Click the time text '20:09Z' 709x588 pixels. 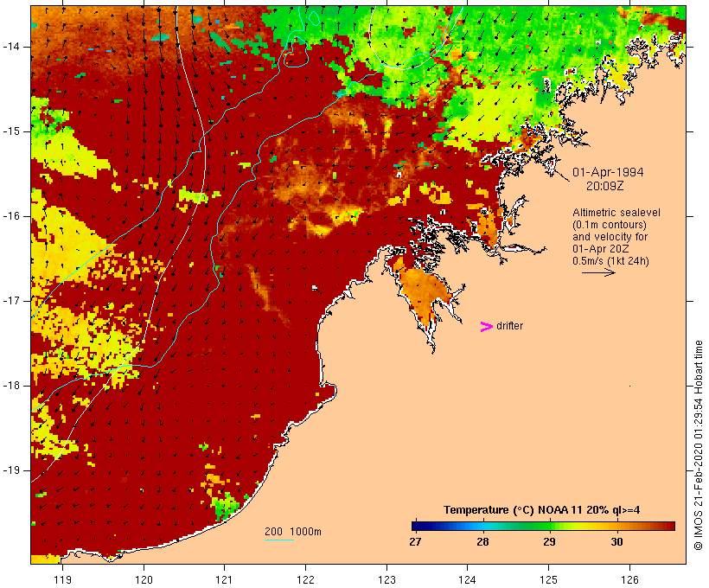coord(605,186)
